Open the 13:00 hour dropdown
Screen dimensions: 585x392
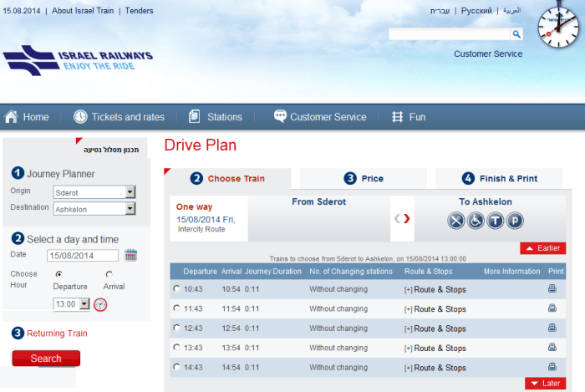click(x=84, y=304)
